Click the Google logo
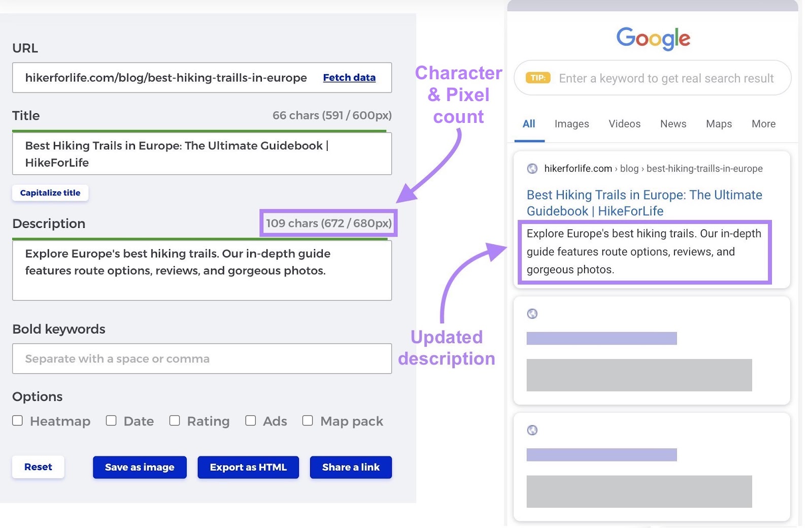The height and width of the screenshot is (528, 812). click(x=653, y=38)
